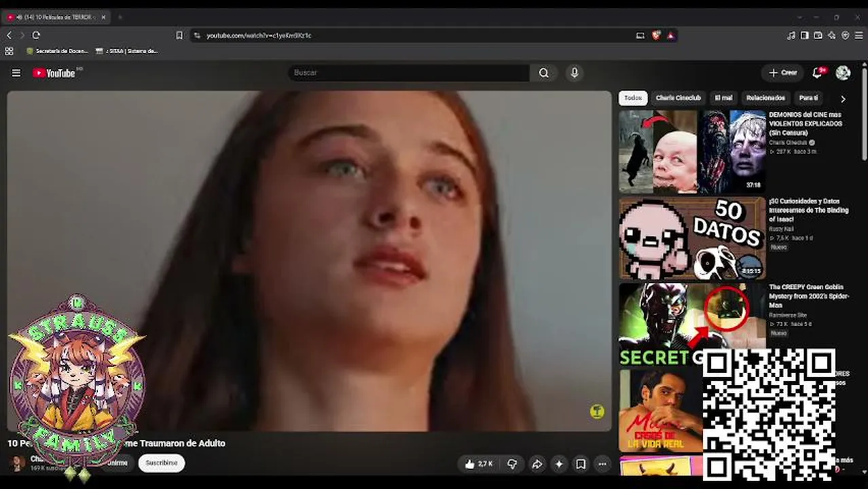
Task: Open The CREEPY Green Goblin Mystery title
Action: (x=809, y=296)
